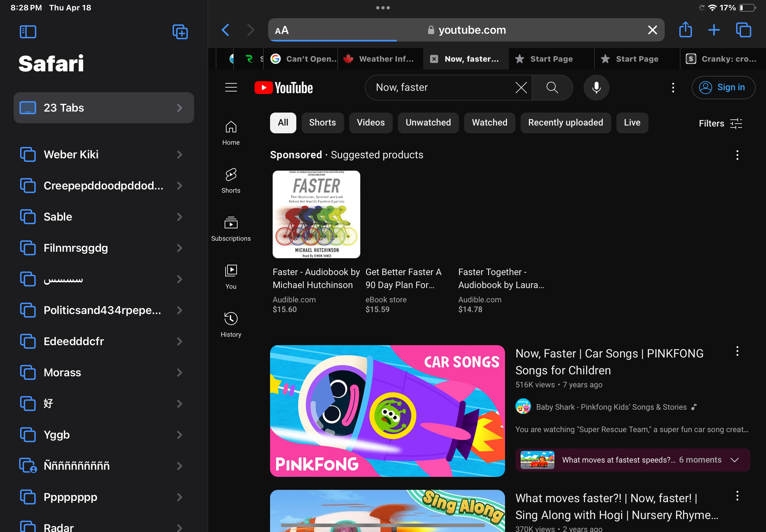
Task: Open the Filters options
Action: (720, 123)
